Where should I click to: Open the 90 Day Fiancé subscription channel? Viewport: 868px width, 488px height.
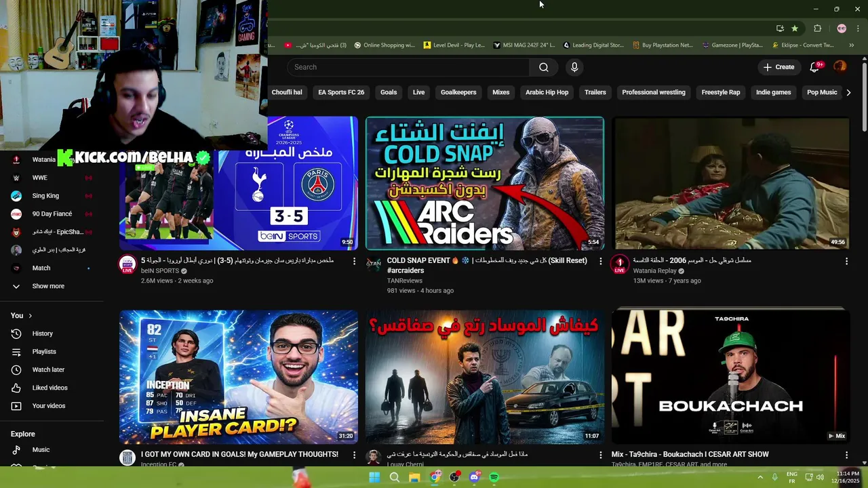click(52, 214)
